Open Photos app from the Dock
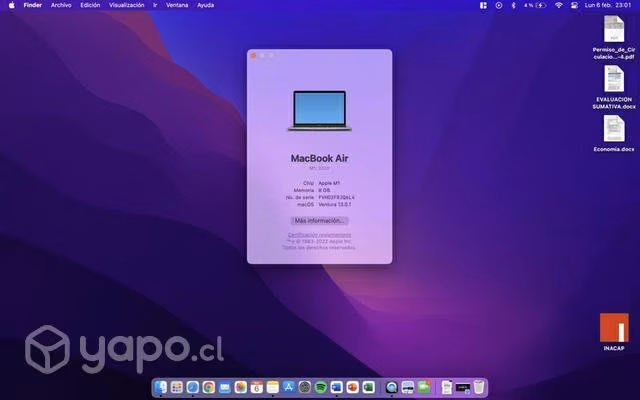The width and height of the screenshot is (640, 400). coord(240,387)
